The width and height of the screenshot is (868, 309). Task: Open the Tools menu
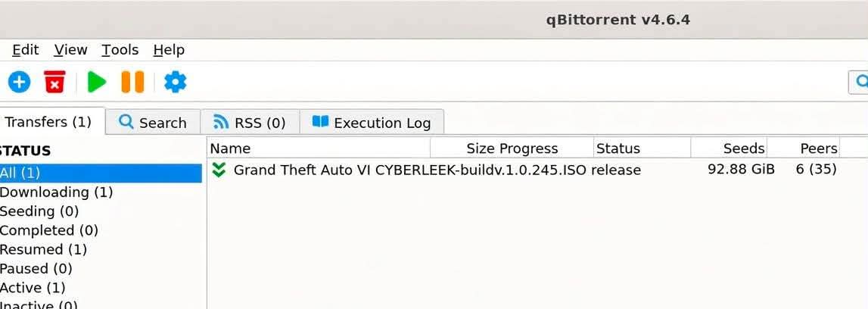click(x=120, y=50)
